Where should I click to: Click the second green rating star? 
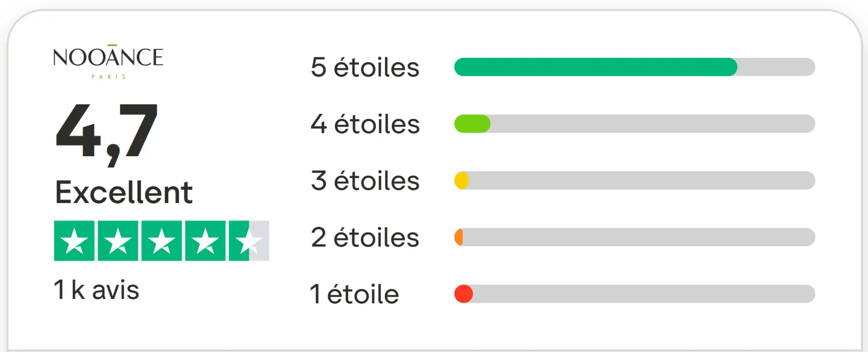pyautogui.click(x=118, y=241)
